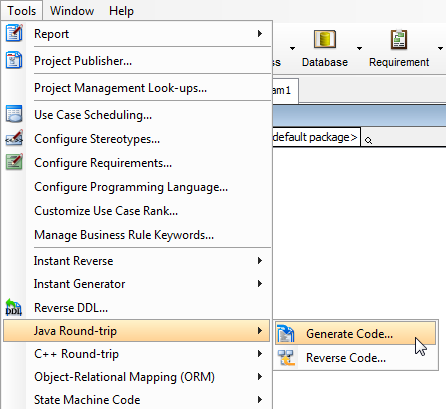Click the Database toolbar icon
446x409 pixels.
pyautogui.click(x=325, y=39)
